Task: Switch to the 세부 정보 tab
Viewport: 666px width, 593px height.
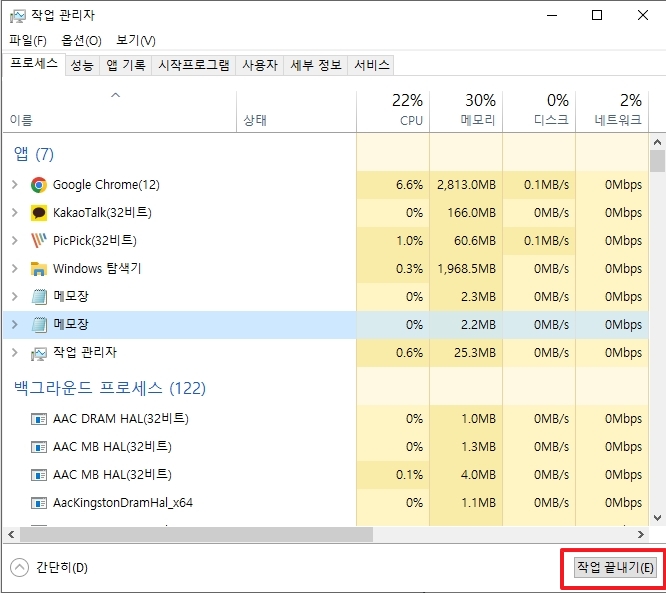Action: click(316, 65)
